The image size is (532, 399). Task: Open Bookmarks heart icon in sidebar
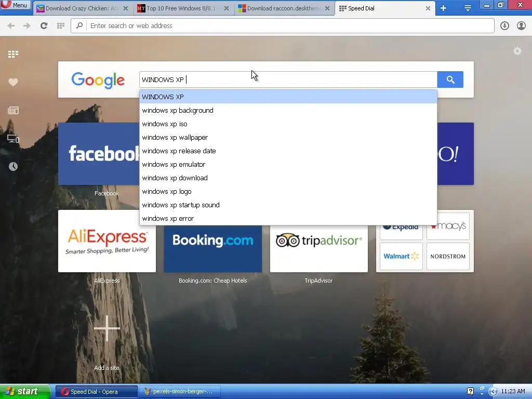13,82
